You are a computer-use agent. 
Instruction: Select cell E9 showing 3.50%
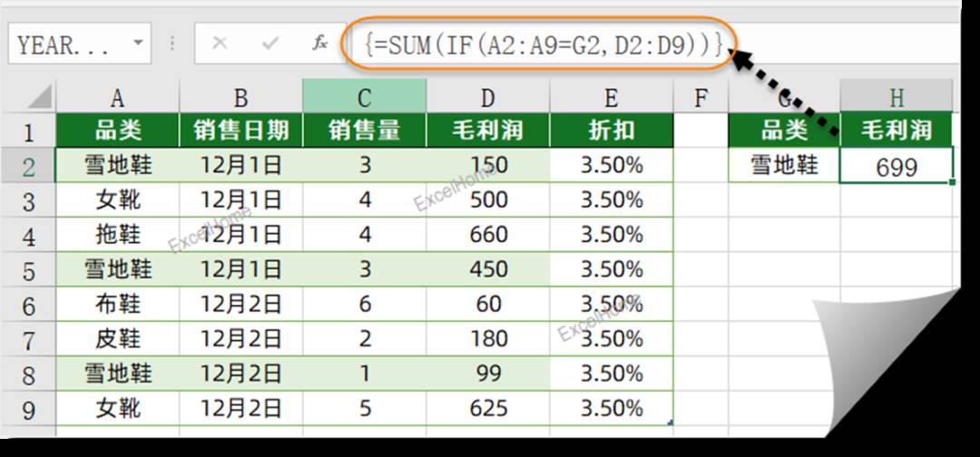(x=612, y=409)
